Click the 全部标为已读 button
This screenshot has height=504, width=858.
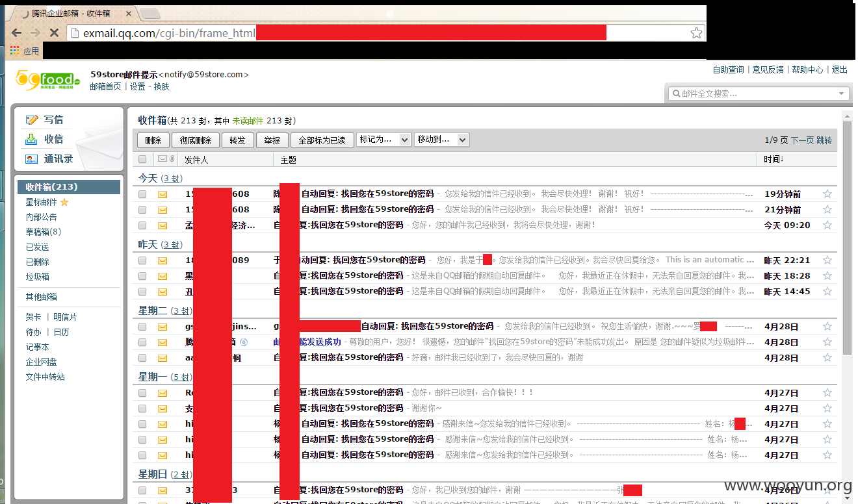[322, 140]
